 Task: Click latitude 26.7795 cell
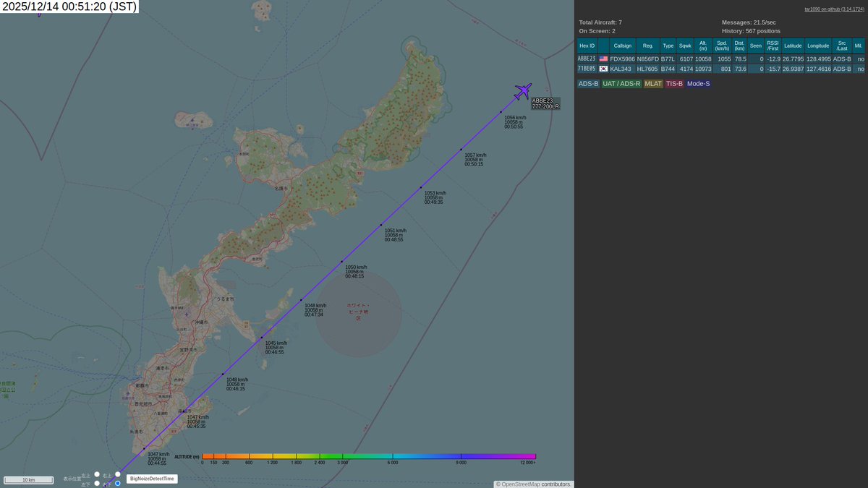pyautogui.click(x=793, y=59)
